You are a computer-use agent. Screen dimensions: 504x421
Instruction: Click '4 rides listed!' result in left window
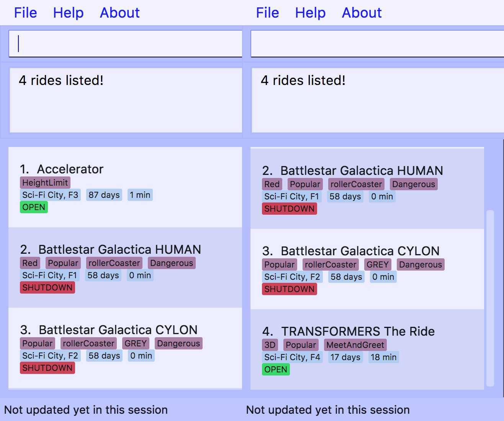(x=61, y=80)
